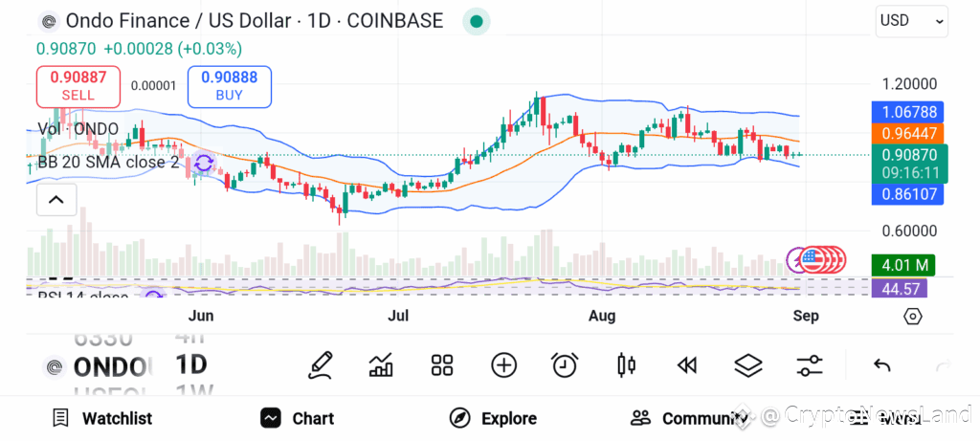
Task: Create an alert with alarm clock icon
Action: click(x=565, y=365)
